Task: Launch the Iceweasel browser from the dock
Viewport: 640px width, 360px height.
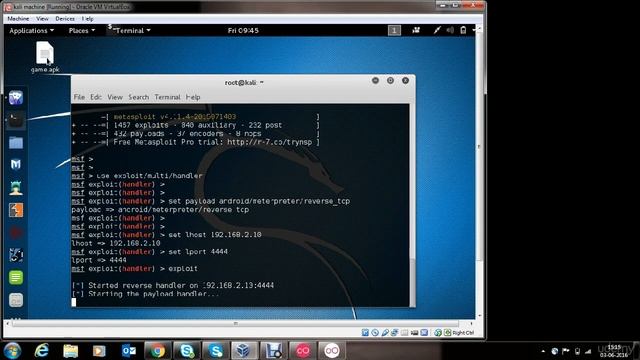Action: coord(16,98)
